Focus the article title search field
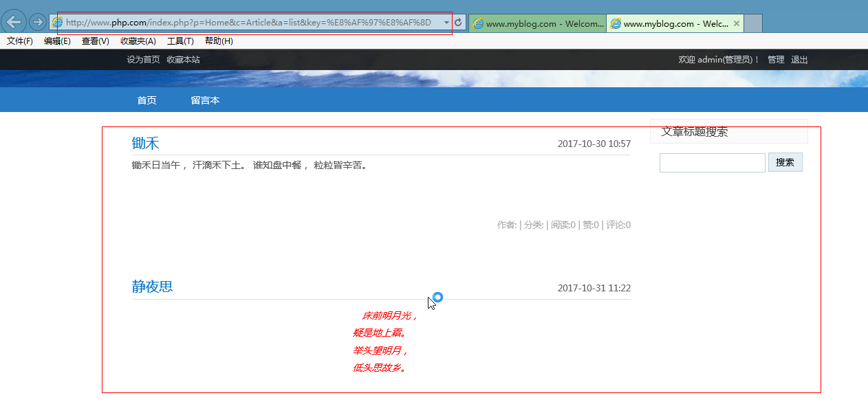868x402 pixels. (712, 163)
